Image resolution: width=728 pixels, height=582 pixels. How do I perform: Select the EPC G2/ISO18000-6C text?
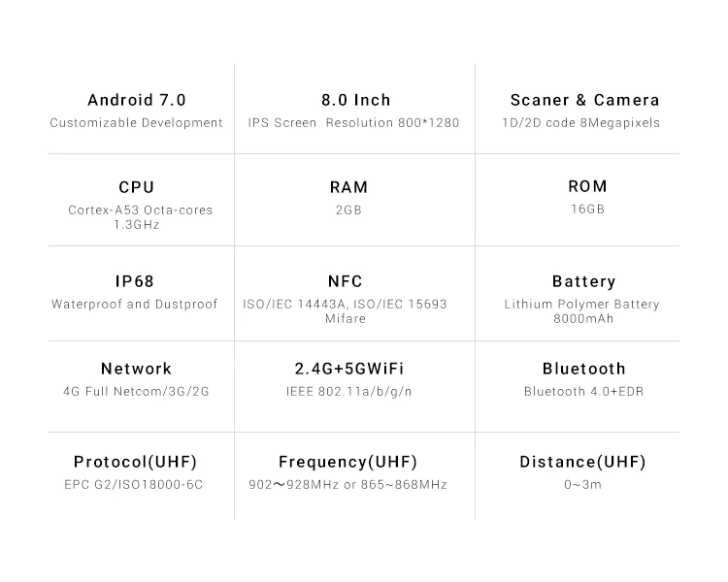(x=134, y=485)
